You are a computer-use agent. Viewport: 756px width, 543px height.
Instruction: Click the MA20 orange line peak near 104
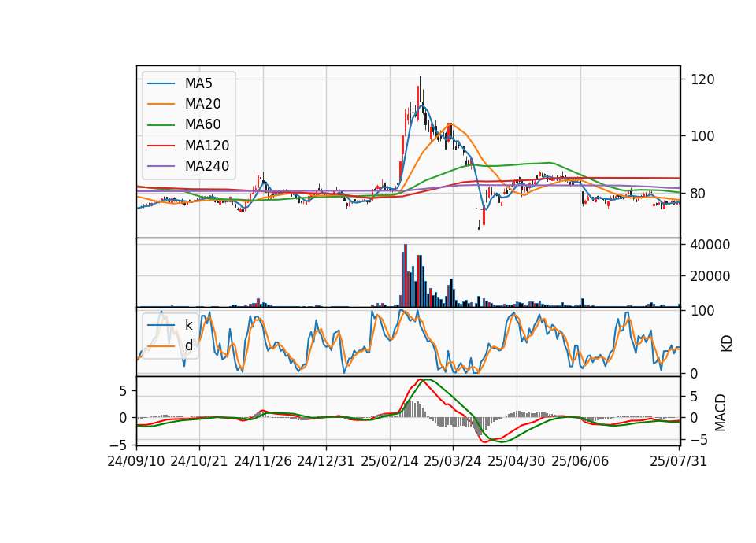point(450,124)
